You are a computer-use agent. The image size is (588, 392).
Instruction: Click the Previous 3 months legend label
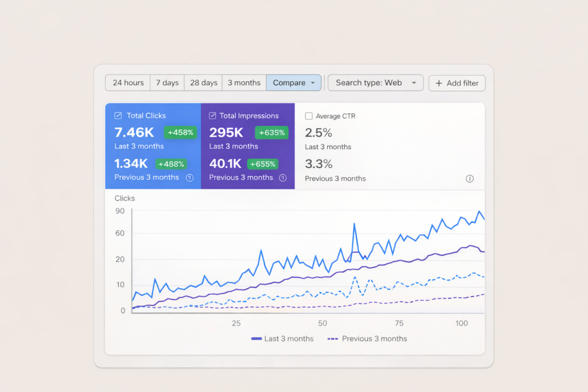374,339
